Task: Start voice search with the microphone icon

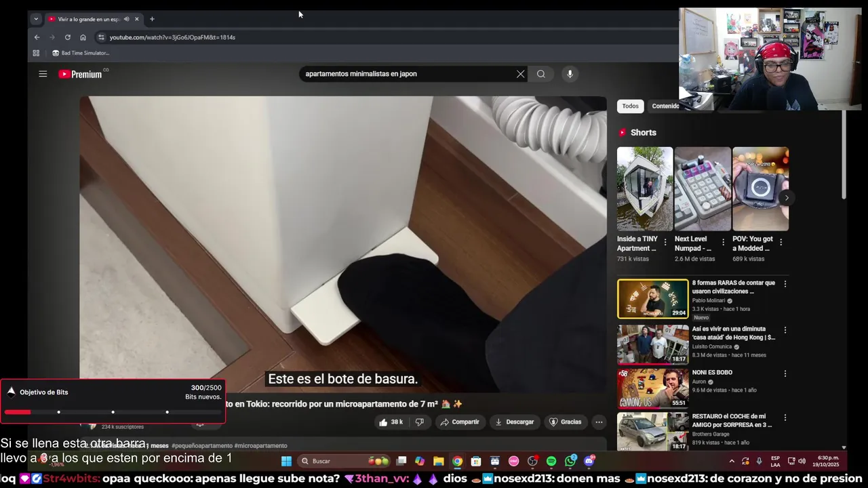Action: (x=570, y=74)
